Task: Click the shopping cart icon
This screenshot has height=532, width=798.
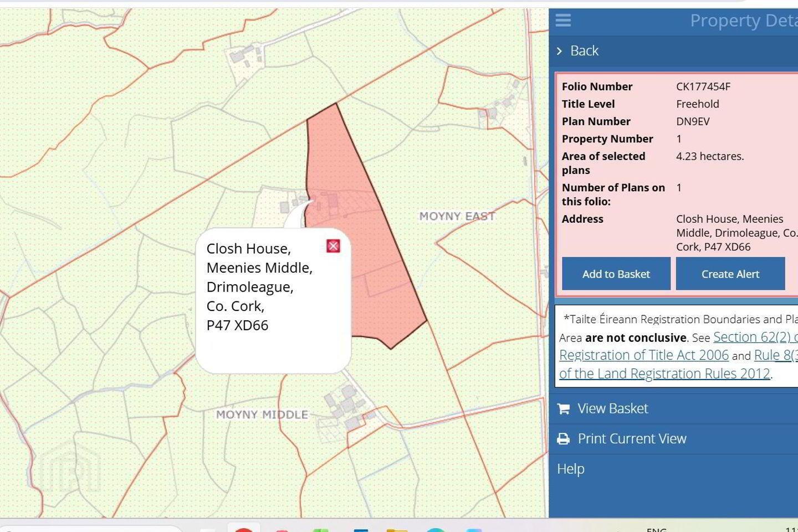Action: click(x=564, y=409)
